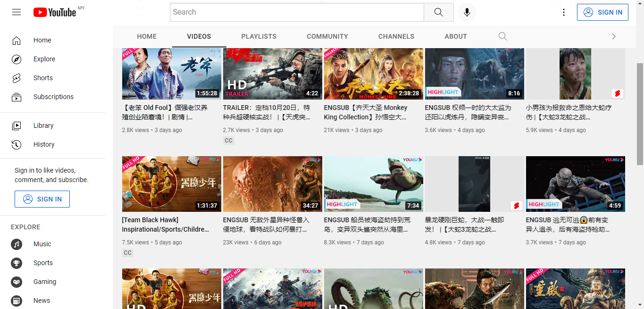Open Explore from the sidebar

[44, 59]
